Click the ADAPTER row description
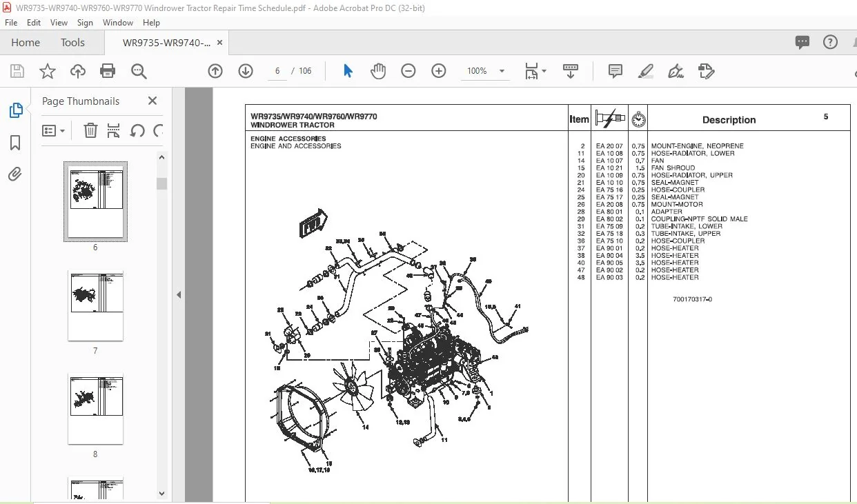Viewport: 857px width, 504px height. (667, 212)
